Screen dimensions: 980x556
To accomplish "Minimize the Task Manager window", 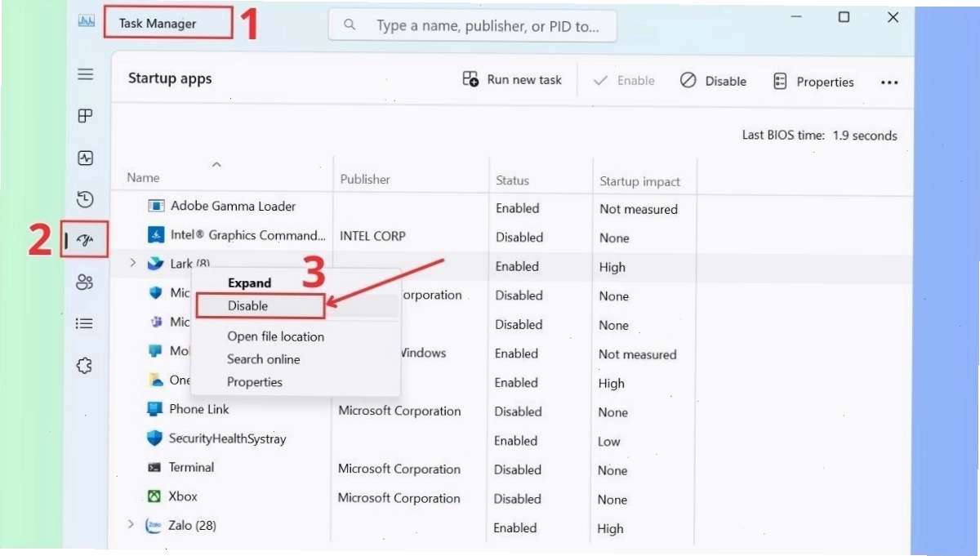I will [795, 17].
